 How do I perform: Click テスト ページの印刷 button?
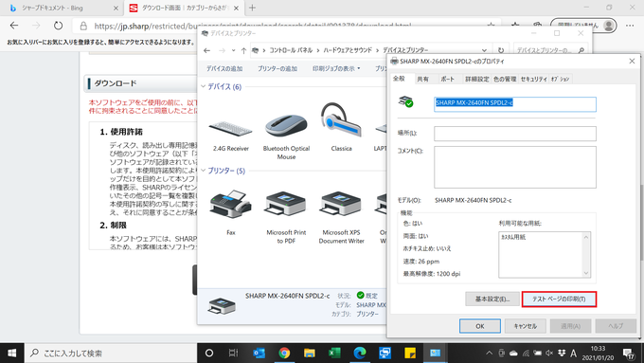[x=559, y=299]
